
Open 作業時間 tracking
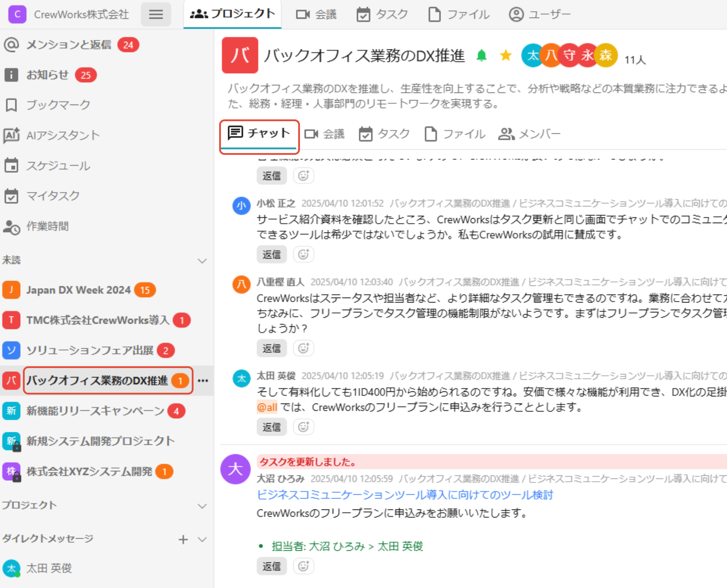(x=47, y=226)
